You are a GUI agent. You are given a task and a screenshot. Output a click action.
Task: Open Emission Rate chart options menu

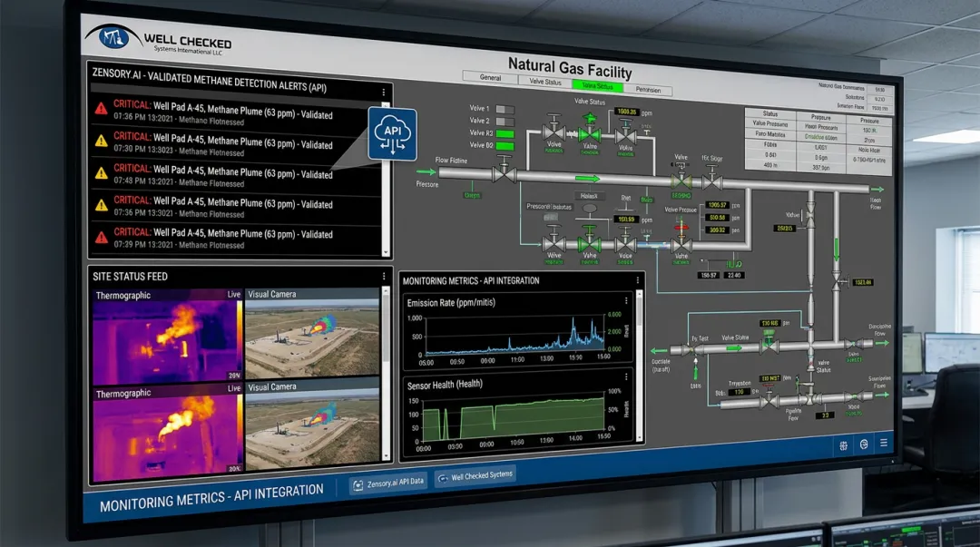626,300
